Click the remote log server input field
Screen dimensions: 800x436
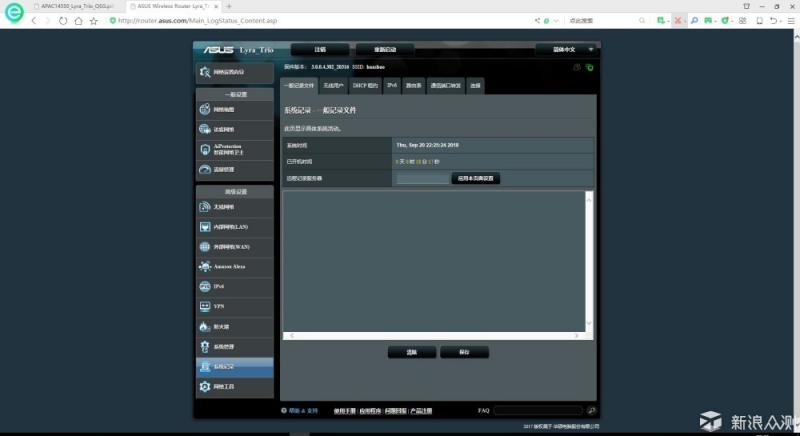(x=422, y=178)
